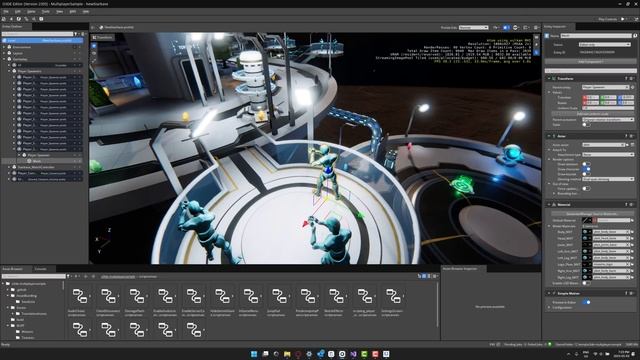
Task: Open the Tools menu
Action: point(46,11)
